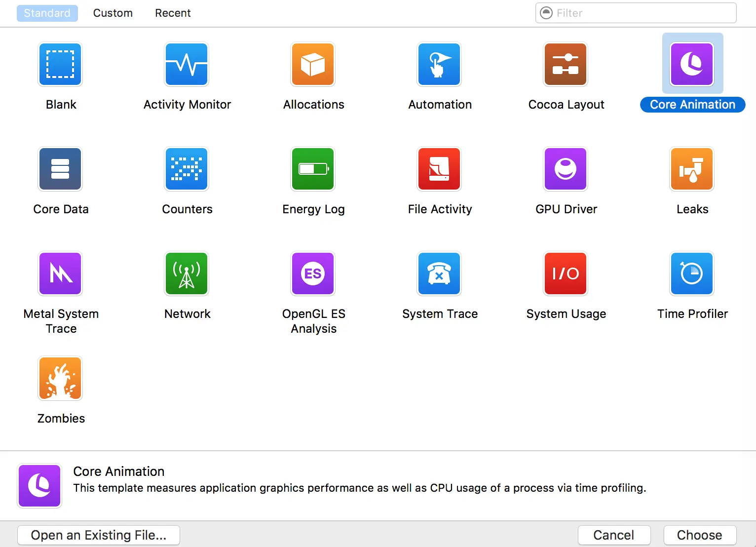Select the Core Data template icon
Image resolution: width=756 pixels, height=547 pixels.
60,169
